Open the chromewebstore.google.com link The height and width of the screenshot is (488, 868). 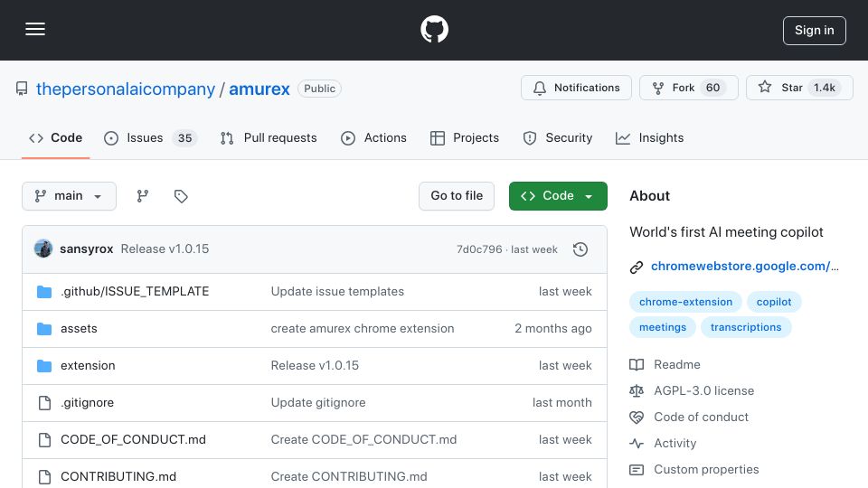pyautogui.click(x=744, y=266)
